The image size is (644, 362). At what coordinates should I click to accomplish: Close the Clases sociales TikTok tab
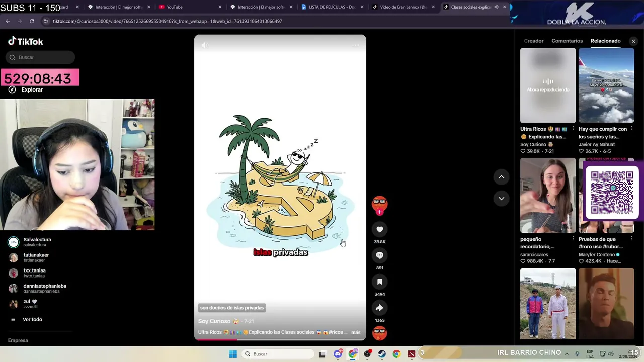(x=504, y=7)
